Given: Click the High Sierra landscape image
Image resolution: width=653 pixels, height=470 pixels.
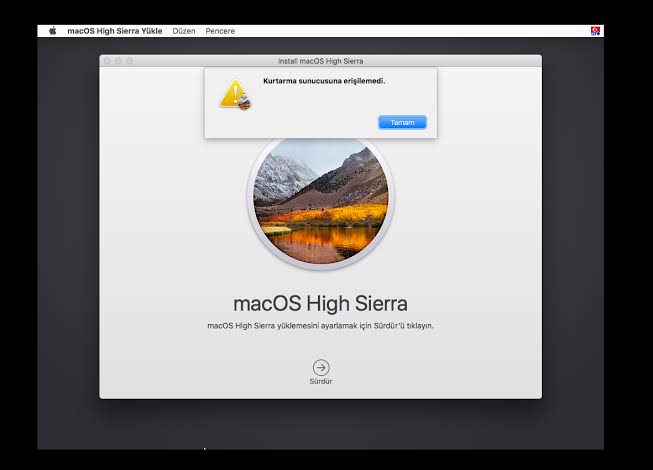Looking at the screenshot, I should coord(321,201).
